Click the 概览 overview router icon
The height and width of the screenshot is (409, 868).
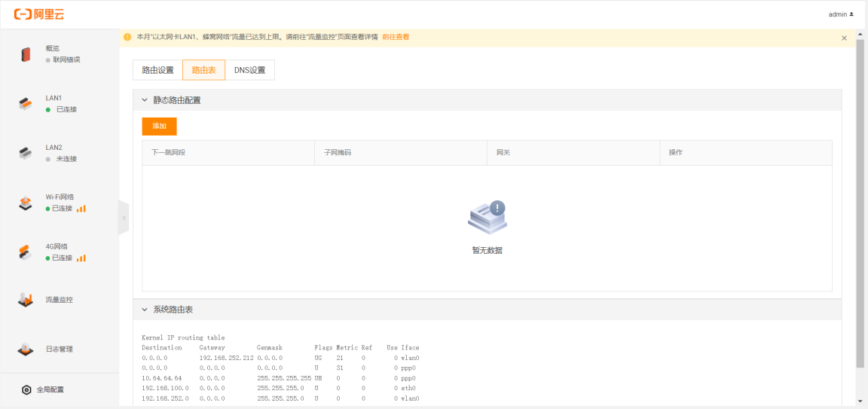pos(26,54)
